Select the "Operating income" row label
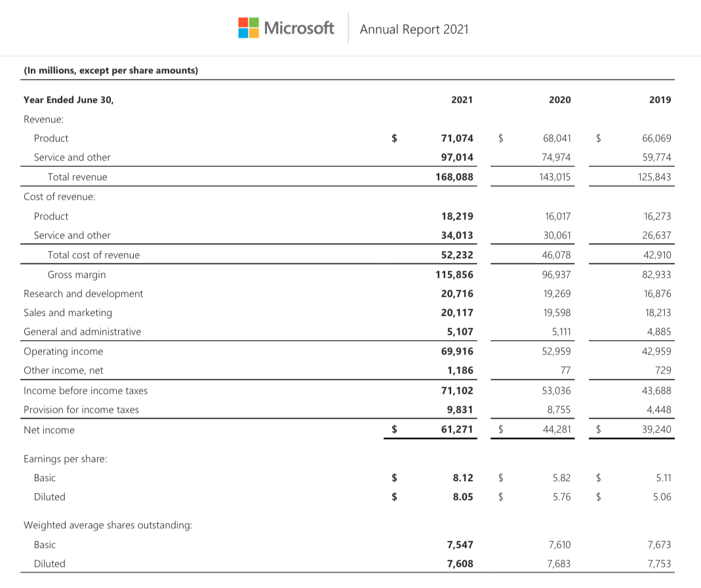This screenshot has height=588, width=701. point(63,351)
